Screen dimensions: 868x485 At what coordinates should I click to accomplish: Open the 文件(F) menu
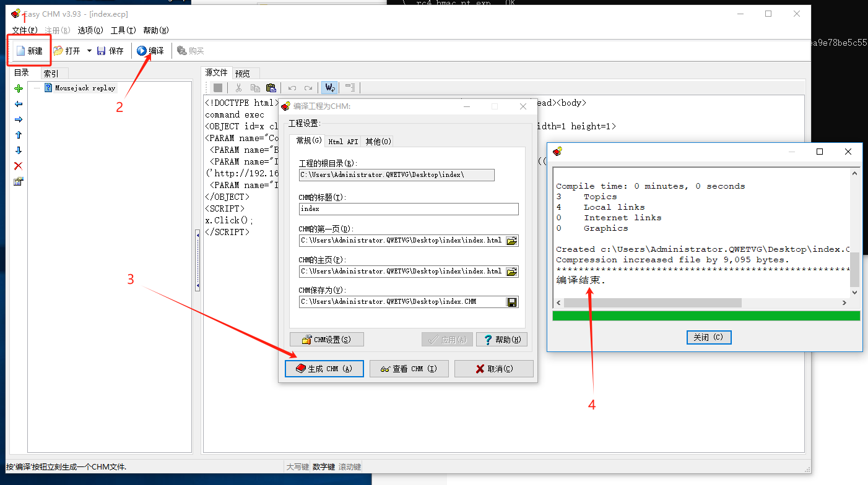(25, 30)
